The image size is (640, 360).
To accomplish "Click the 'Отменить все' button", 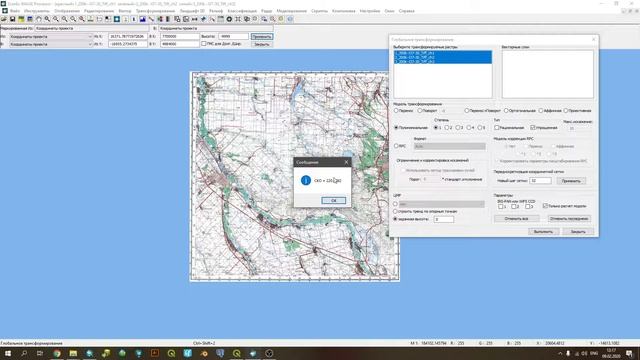I will 516,219.
